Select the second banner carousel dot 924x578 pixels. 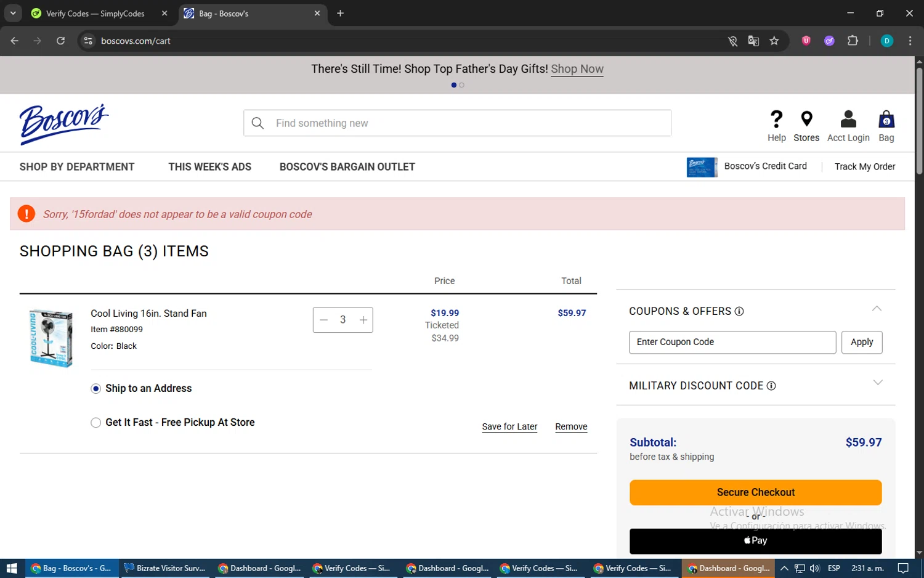click(461, 85)
